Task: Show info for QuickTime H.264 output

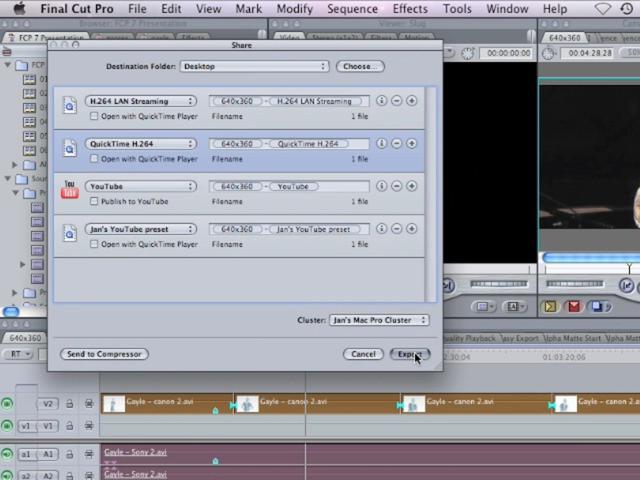Action: (x=381, y=143)
